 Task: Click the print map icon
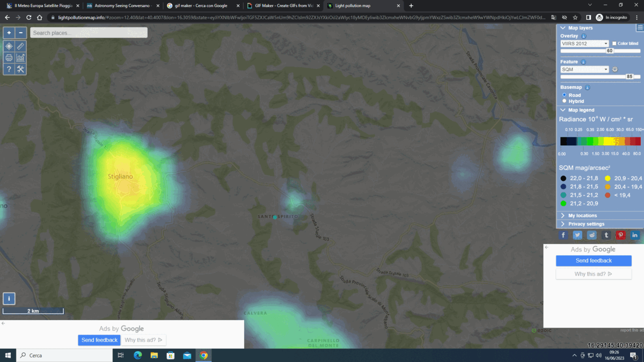pos(9,58)
